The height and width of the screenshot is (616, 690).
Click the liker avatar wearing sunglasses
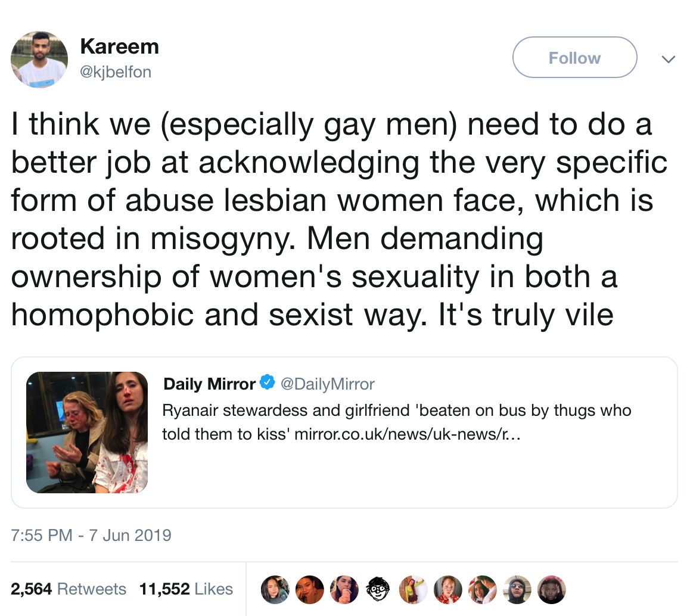click(517, 589)
